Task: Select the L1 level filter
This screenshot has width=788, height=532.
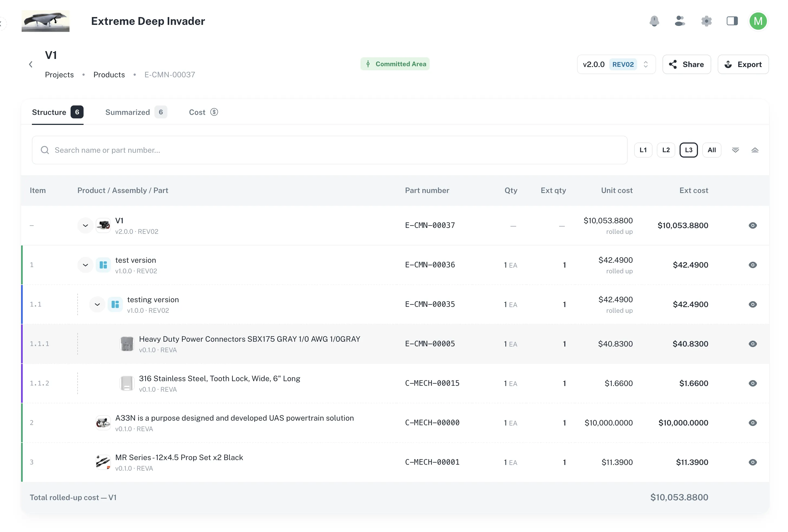Action: [x=643, y=150]
